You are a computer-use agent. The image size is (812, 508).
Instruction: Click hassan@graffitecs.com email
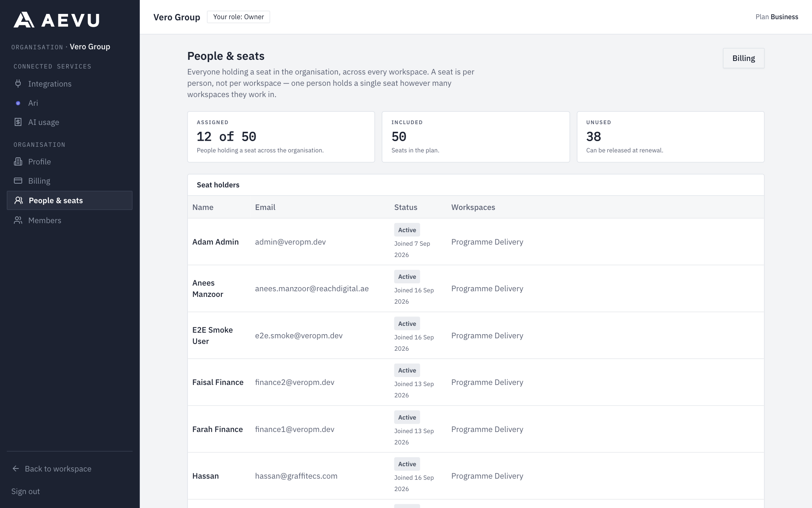pos(296,476)
